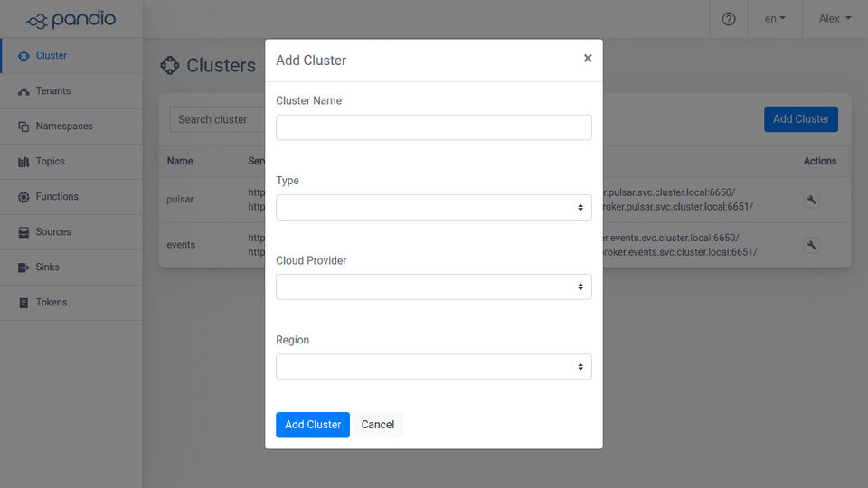This screenshot has width=868, height=488.
Task: Click the Cloud Provider label
Action: (x=311, y=260)
